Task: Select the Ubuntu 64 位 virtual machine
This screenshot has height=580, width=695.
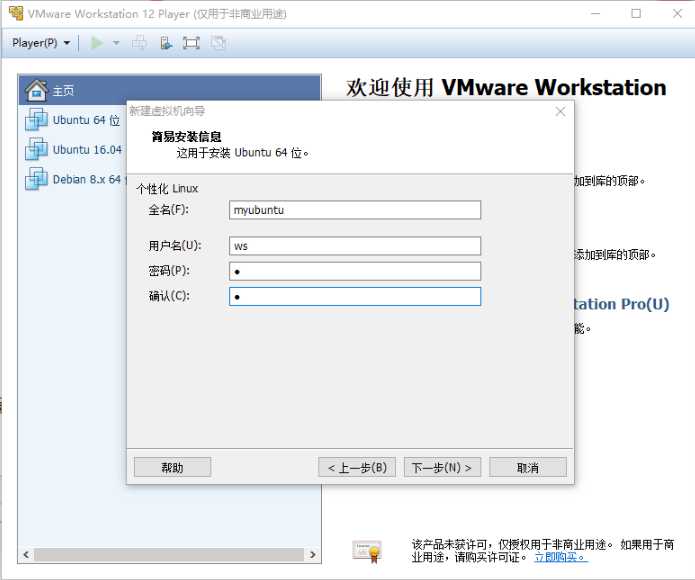Action: pyautogui.click(x=86, y=120)
